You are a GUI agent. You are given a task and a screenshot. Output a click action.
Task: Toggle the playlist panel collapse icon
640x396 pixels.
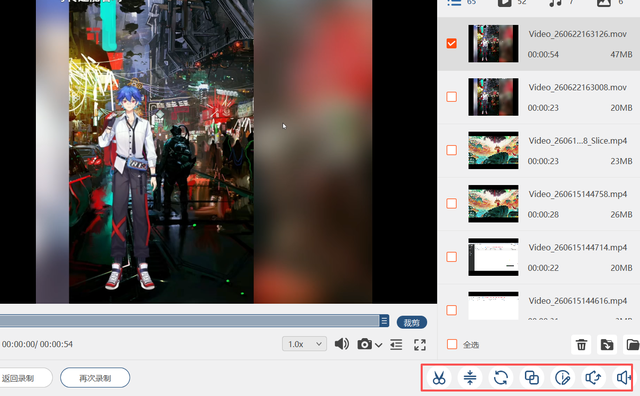tap(396, 345)
